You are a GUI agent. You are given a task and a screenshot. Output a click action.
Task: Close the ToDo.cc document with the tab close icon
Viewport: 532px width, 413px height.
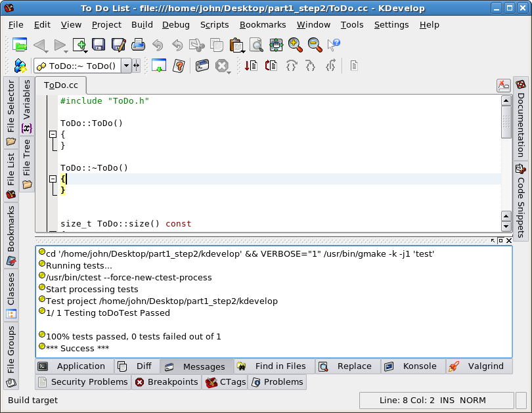[x=504, y=85]
